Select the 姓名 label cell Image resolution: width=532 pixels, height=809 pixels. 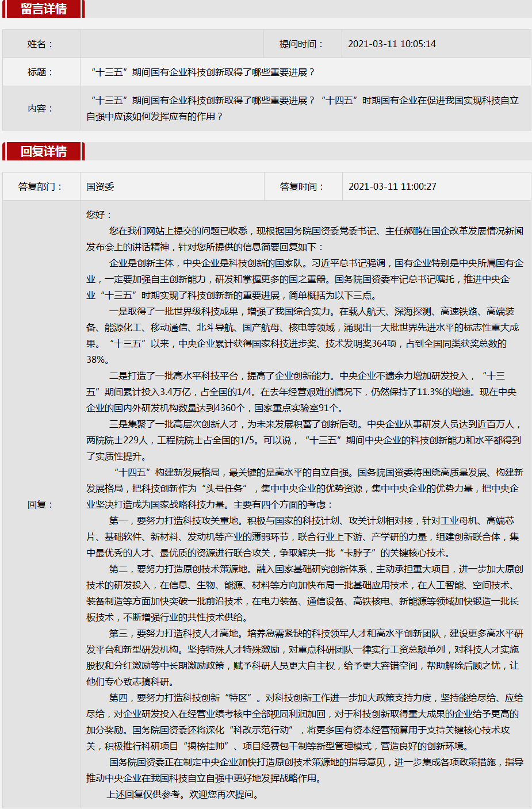(x=41, y=44)
